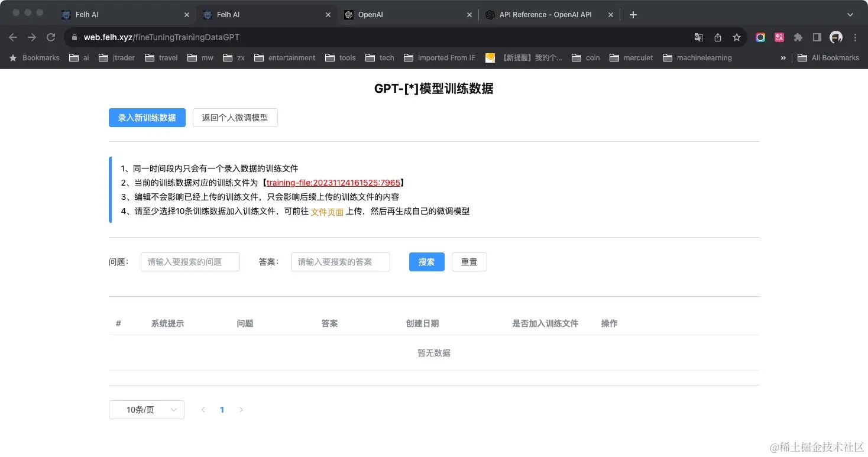
Task: Open the Google Translate page icon
Action: point(698,37)
